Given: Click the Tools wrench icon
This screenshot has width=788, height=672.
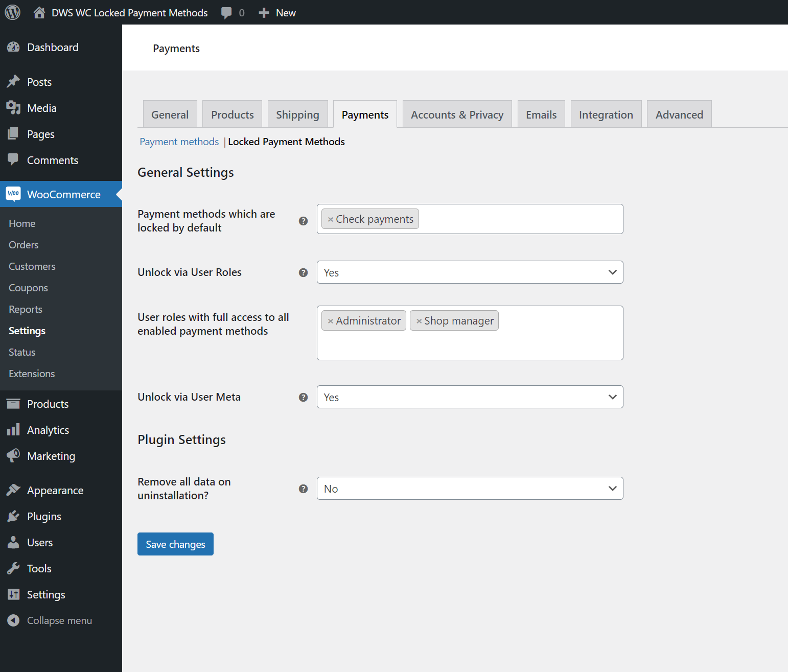Looking at the screenshot, I should pos(13,568).
